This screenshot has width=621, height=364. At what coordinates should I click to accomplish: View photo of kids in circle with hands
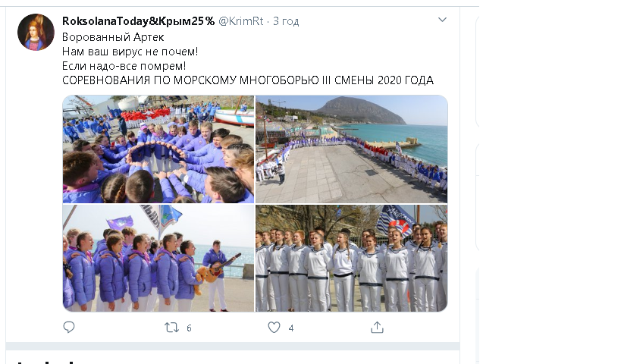158,149
